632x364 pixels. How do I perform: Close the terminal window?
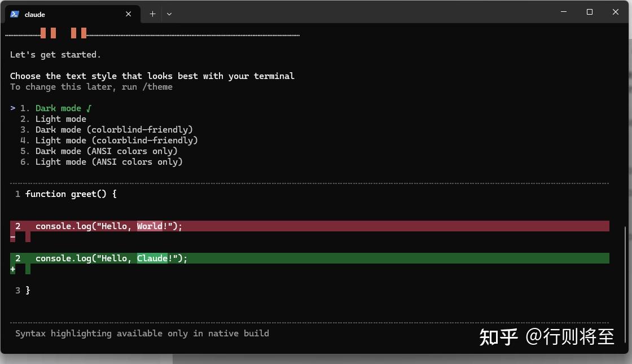pos(616,12)
